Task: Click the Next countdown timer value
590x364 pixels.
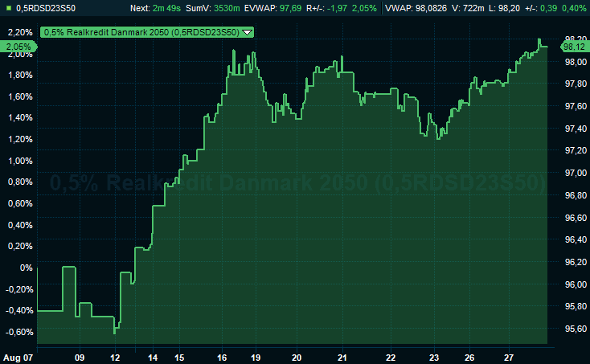Action: point(170,8)
